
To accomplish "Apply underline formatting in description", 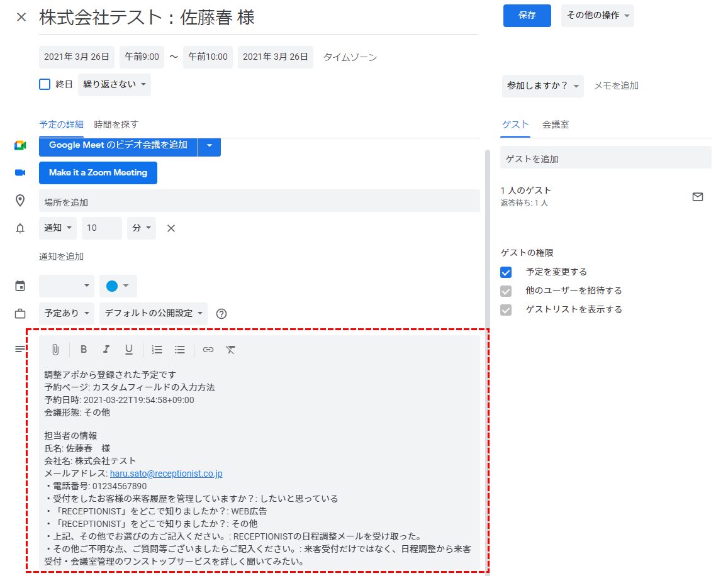I will coord(129,350).
